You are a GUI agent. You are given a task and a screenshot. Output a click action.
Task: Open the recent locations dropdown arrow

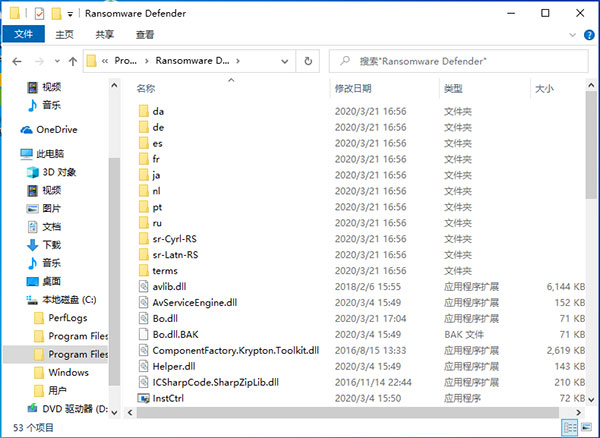pyautogui.click(x=57, y=61)
